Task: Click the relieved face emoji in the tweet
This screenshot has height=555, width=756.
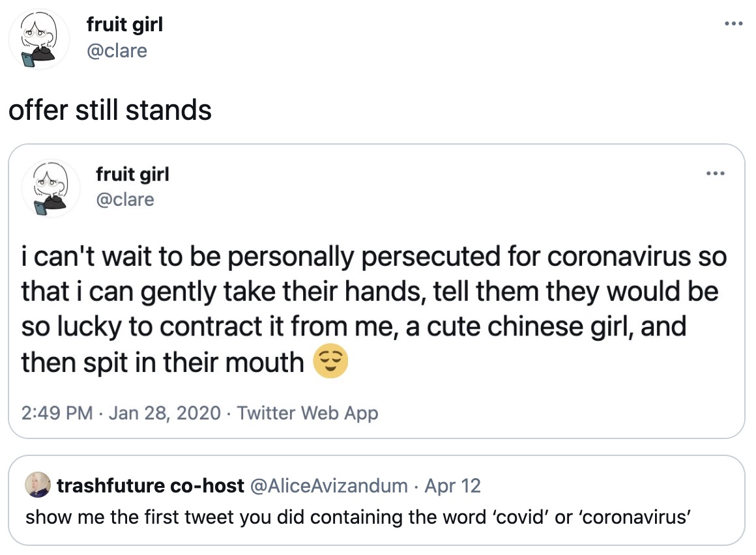Action: click(x=330, y=361)
